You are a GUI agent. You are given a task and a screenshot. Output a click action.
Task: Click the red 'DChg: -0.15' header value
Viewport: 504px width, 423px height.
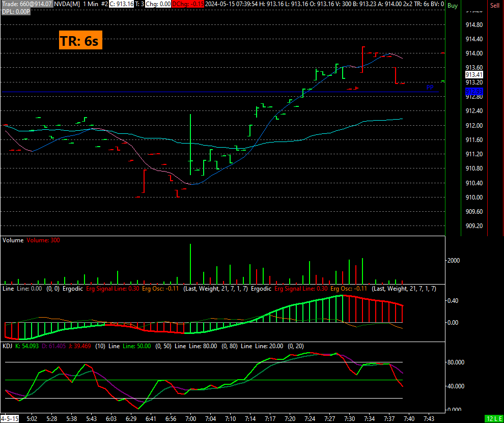(188, 5)
